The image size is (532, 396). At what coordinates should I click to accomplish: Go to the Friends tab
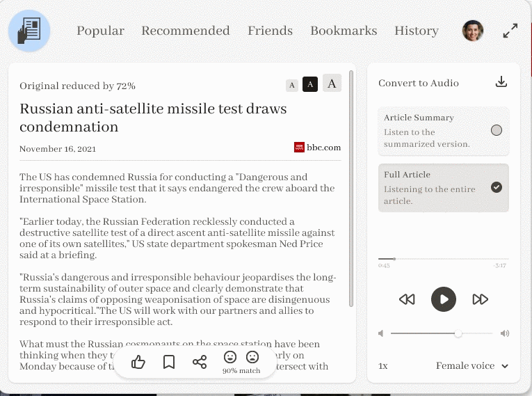(270, 31)
